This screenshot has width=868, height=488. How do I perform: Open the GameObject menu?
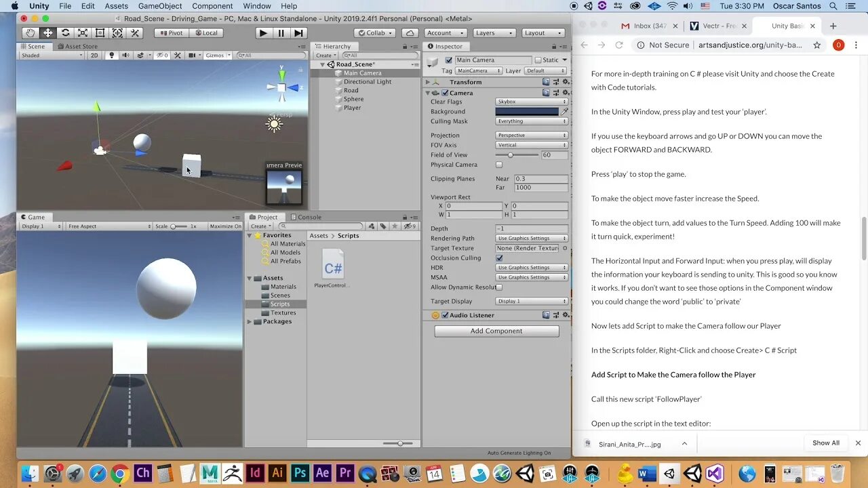point(160,6)
